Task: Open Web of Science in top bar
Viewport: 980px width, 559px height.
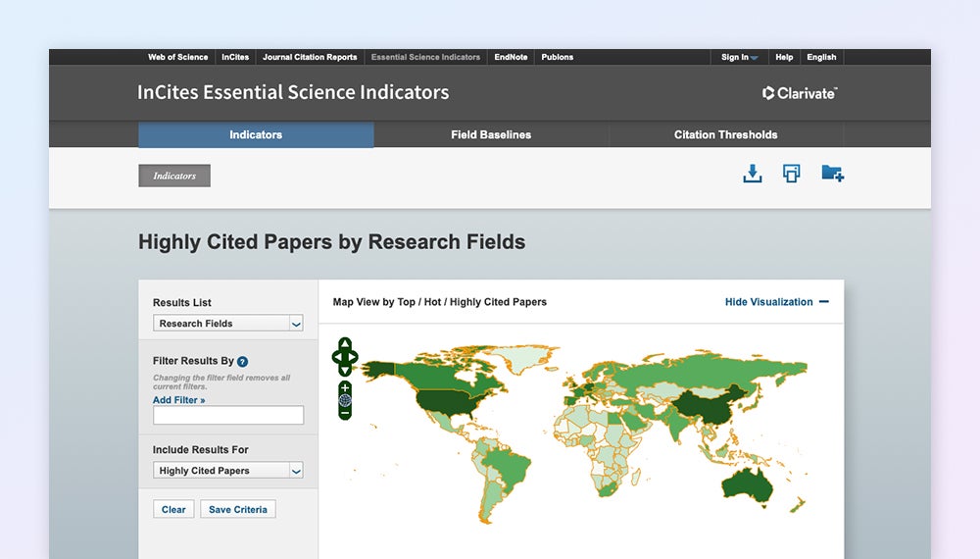Action: (178, 57)
